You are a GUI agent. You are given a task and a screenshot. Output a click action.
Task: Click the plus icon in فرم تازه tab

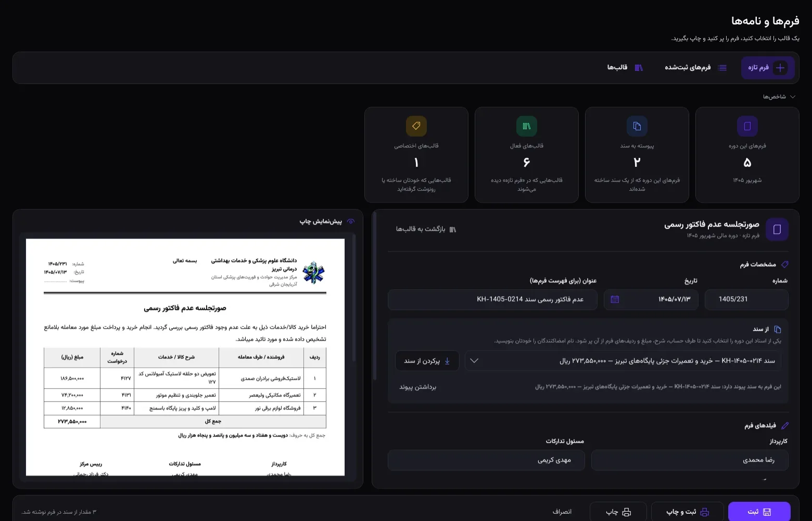(780, 68)
